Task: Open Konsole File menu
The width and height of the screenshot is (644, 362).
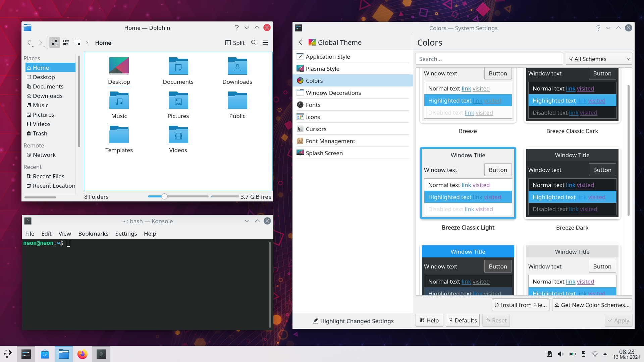Action: click(x=30, y=234)
